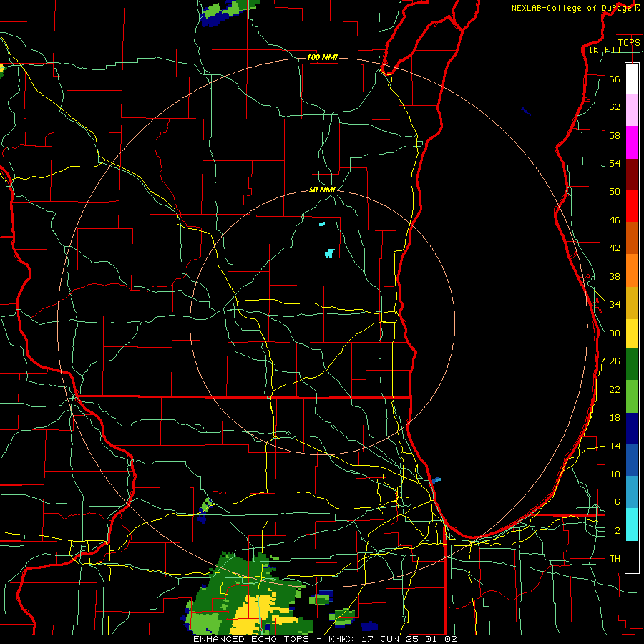Click the small dark blue echo over Lake Michigan
The height and width of the screenshot is (644, 644).
click(526, 112)
